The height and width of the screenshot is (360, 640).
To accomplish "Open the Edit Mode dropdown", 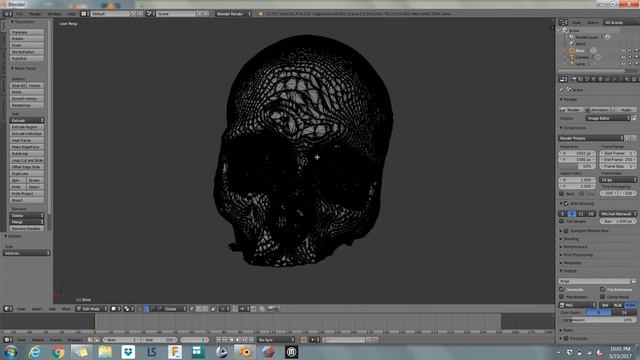I will click(x=91, y=309).
